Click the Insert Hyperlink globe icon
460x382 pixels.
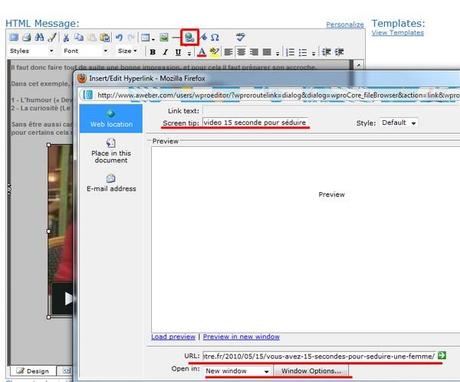190,37
